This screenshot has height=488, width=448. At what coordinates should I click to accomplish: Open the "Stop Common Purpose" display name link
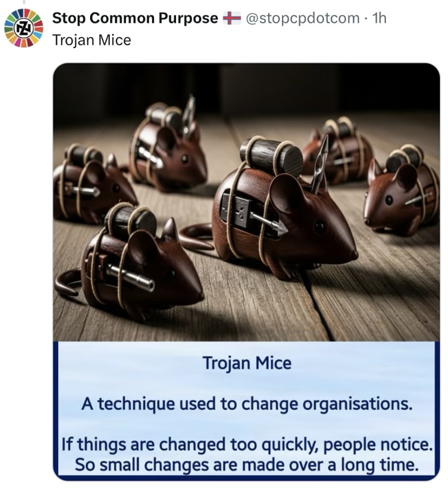click(x=135, y=19)
